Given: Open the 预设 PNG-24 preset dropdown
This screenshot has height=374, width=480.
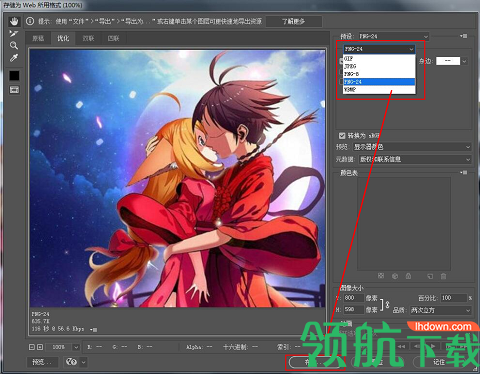Looking at the screenshot, I should click(393, 36).
